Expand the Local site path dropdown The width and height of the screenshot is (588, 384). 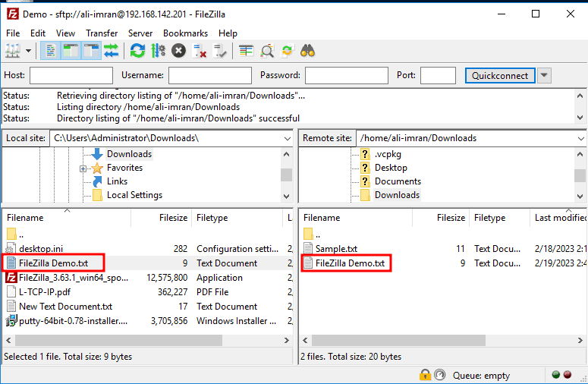286,138
